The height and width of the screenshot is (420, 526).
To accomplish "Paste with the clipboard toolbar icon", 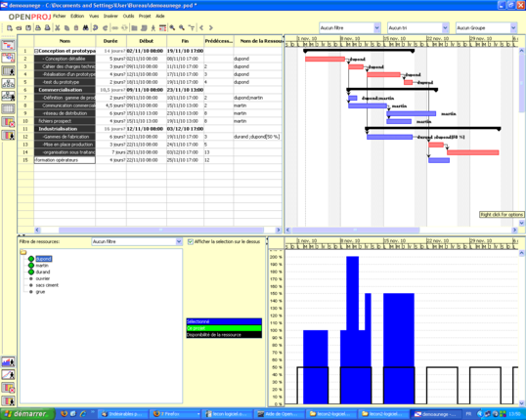I will (76, 27).
